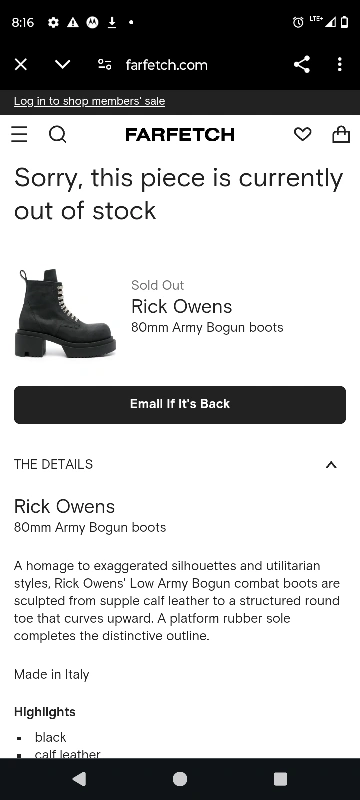Tap the browser share icon

[x=302, y=65]
